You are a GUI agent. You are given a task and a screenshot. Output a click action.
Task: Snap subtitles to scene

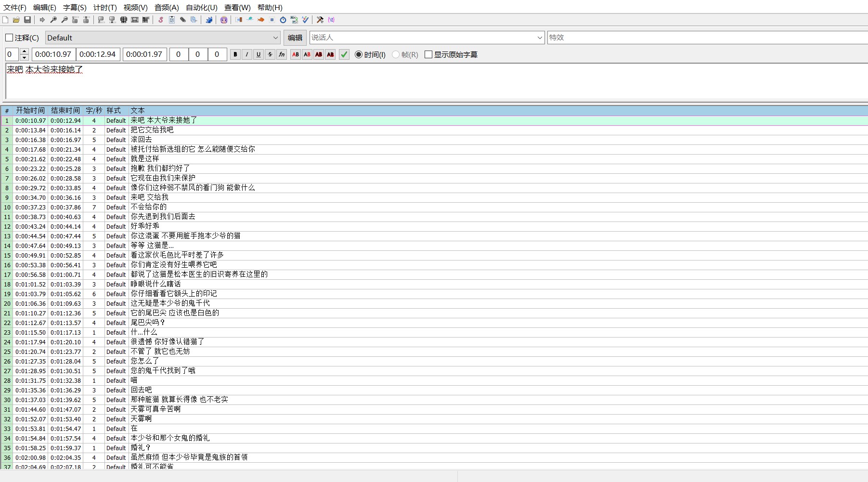(135, 20)
